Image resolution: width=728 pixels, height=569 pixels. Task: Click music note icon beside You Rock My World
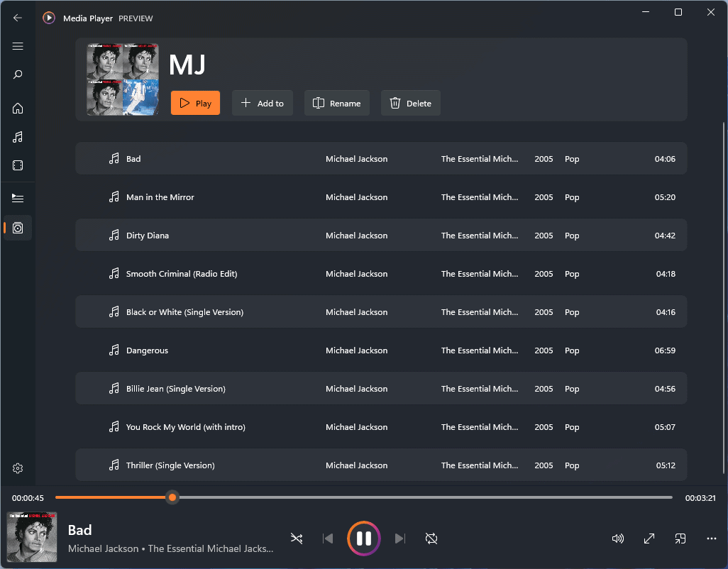114,426
